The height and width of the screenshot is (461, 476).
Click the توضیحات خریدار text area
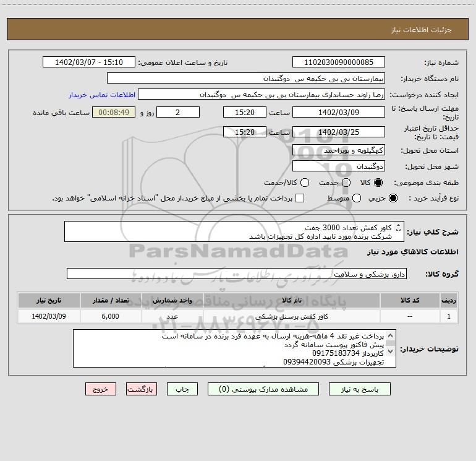(x=234, y=348)
